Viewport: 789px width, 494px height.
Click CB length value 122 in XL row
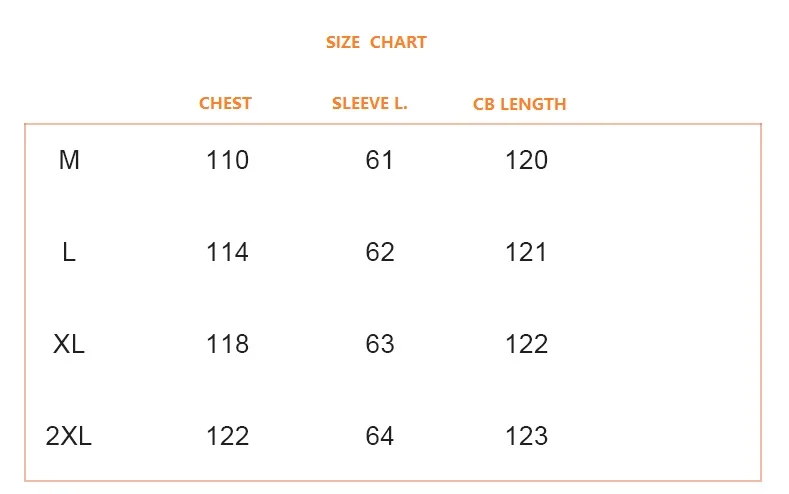527,344
